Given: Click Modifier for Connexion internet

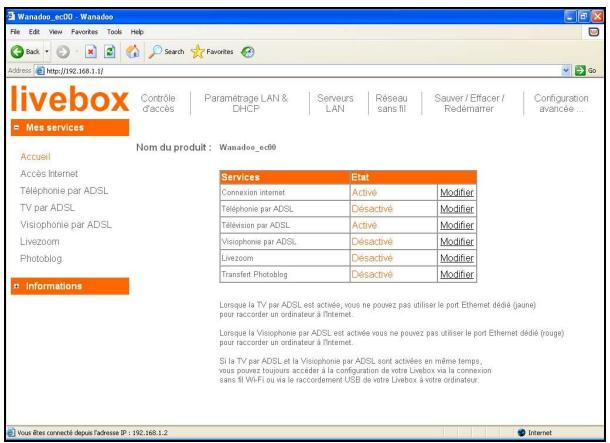Looking at the screenshot, I should [457, 193].
